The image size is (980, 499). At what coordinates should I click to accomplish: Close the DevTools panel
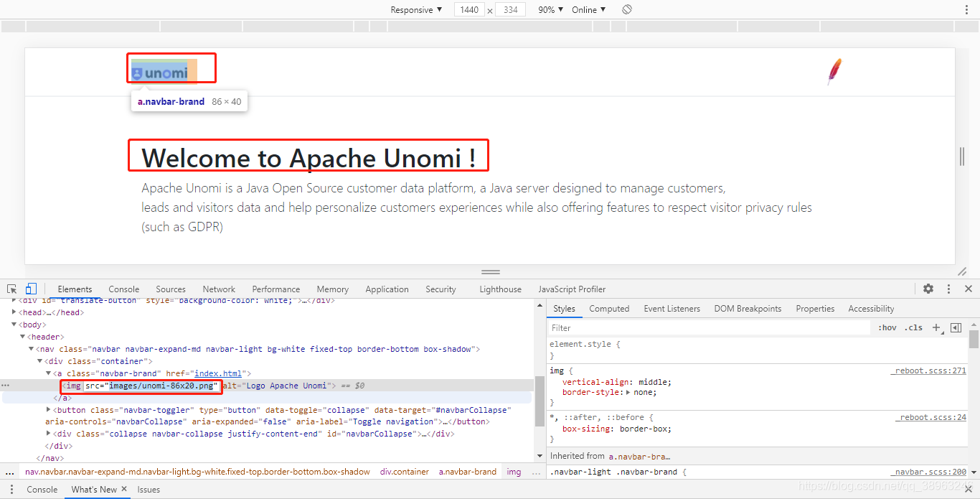(x=969, y=289)
